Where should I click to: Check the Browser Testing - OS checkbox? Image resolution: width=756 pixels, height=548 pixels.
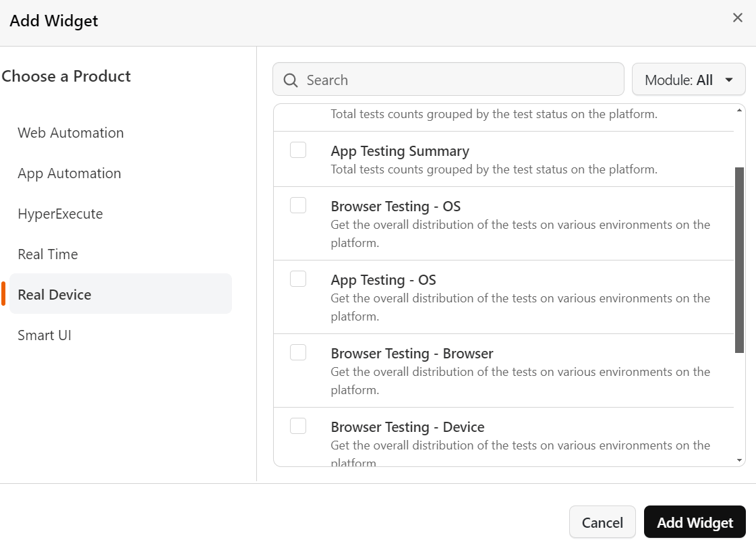tap(298, 205)
